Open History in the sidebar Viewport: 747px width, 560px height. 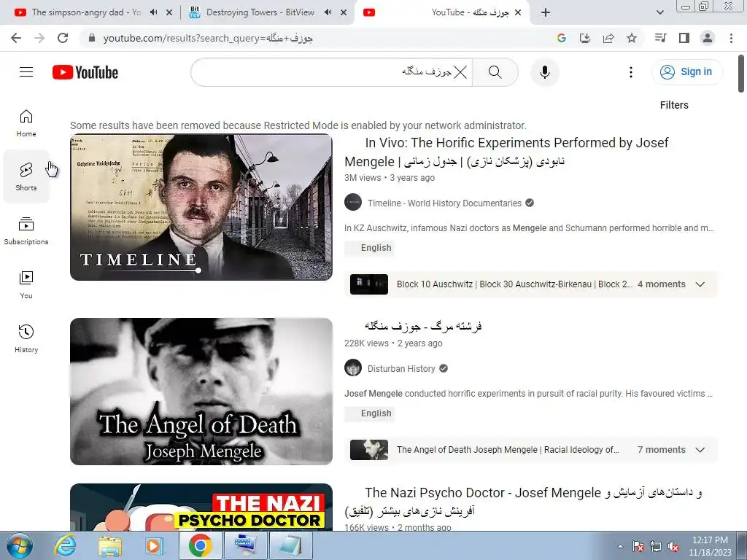[26, 338]
